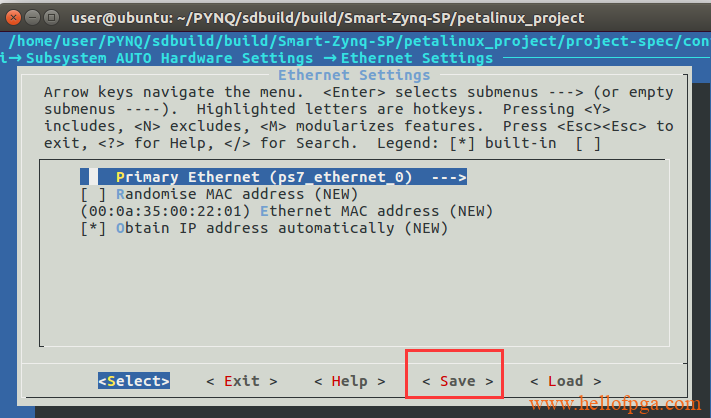Activate the <Select> button

pyautogui.click(x=134, y=381)
